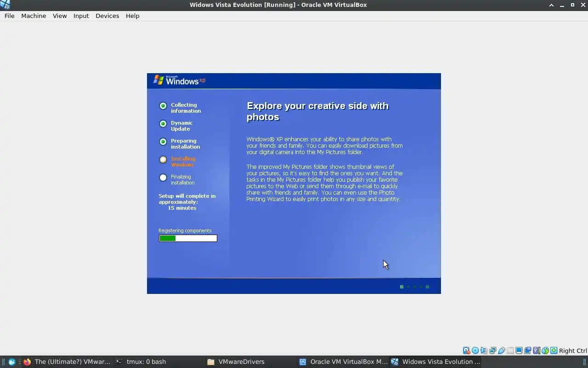Click the Right Ctrl host key label
588x368 pixels.
573,351
